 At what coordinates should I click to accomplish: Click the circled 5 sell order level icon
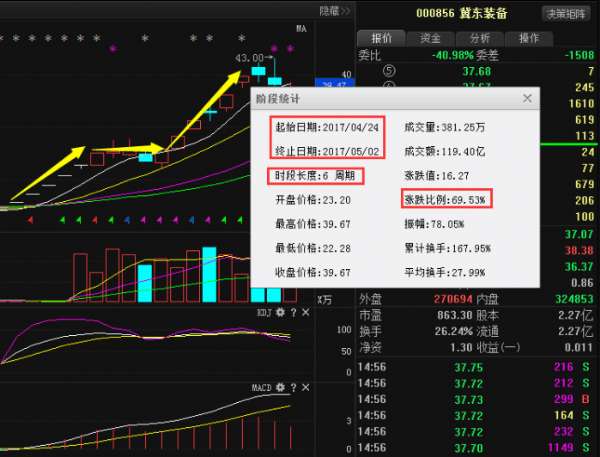(x=390, y=71)
